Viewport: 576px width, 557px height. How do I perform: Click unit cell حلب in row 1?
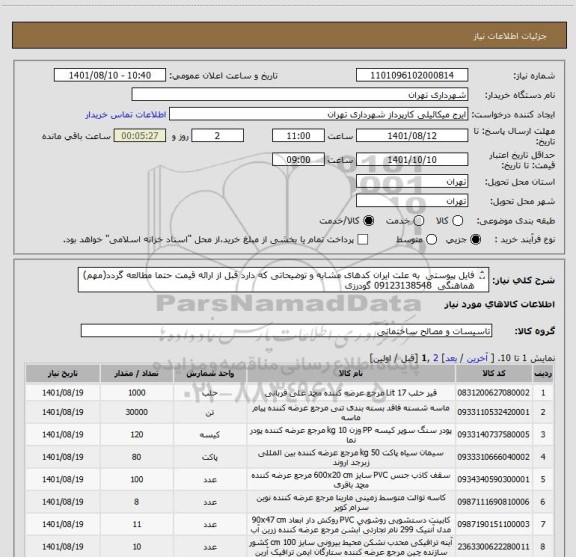pos(210,393)
